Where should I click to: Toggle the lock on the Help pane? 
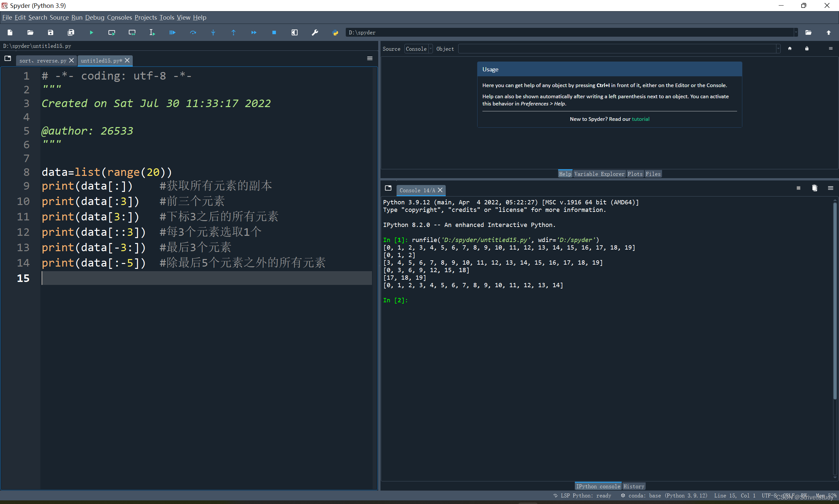807,48
